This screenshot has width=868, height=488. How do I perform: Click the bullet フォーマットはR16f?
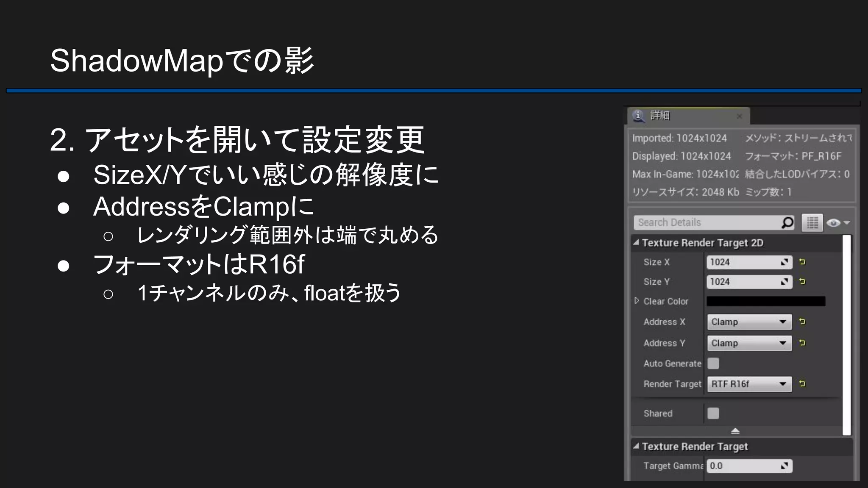click(x=199, y=264)
